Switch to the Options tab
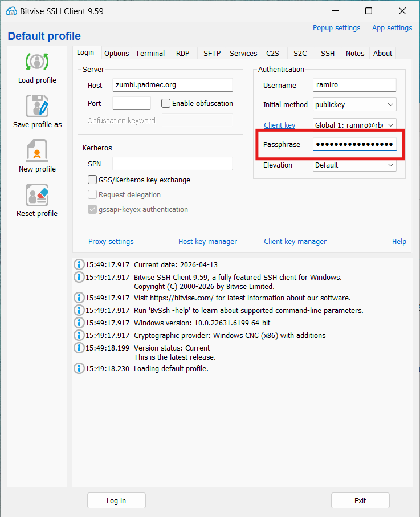Screen dimensions: 420x517 click(117, 53)
